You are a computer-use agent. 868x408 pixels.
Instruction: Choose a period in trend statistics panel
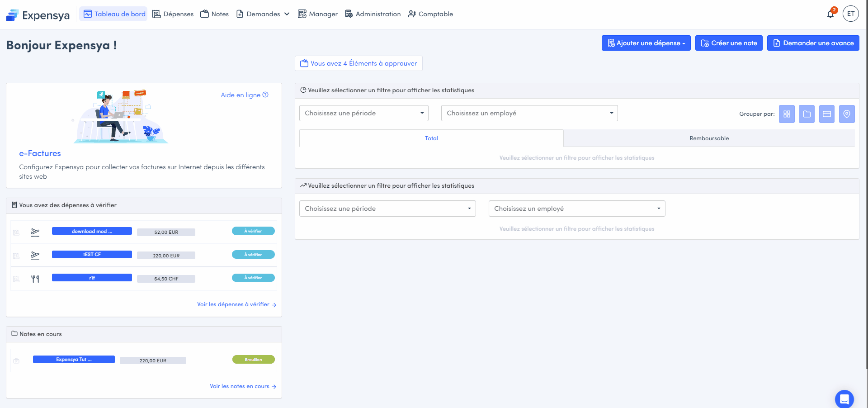pyautogui.click(x=387, y=209)
